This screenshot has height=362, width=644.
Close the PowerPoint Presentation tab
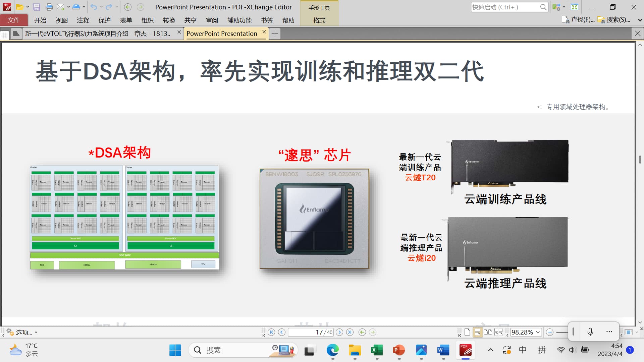[x=264, y=32]
